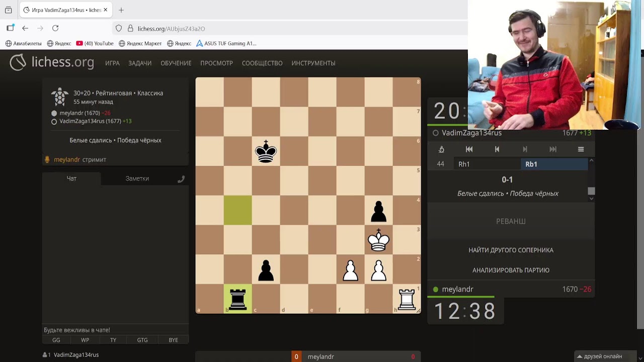Select move Rb1 in move list
This screenshot has width=644, height=362.
(554, 164)
